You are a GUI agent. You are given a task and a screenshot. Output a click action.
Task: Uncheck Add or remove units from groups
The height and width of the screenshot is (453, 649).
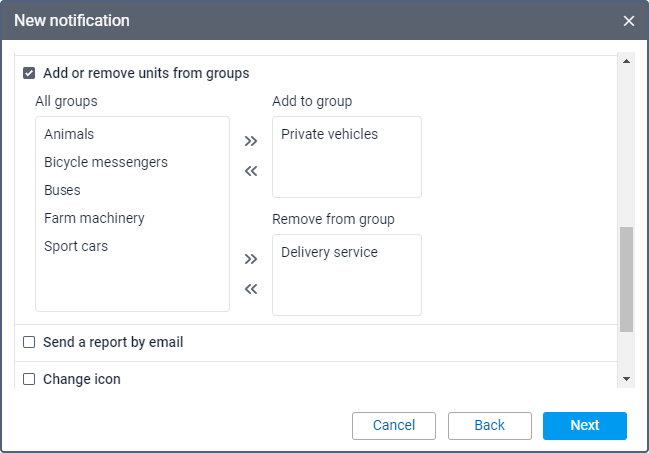(x=29, y=73)
